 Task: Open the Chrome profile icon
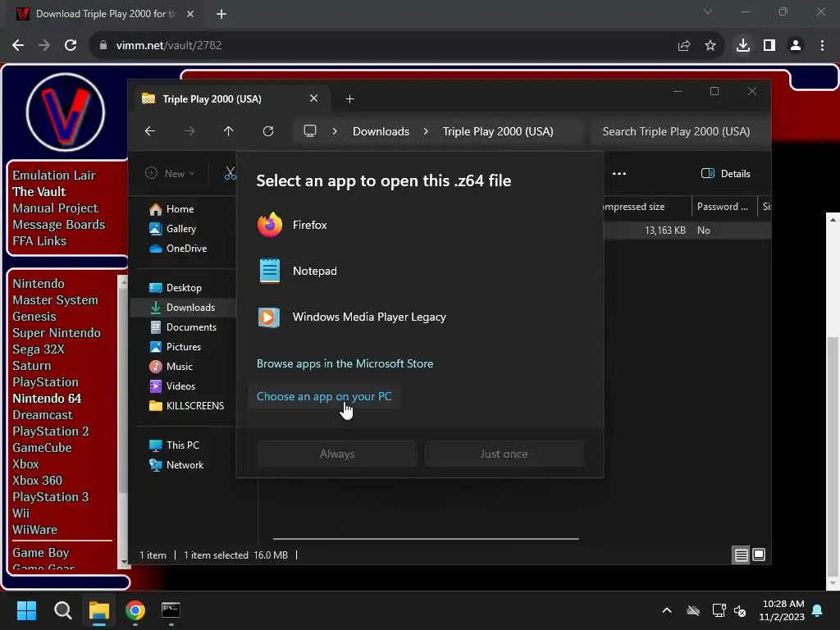click(796, 46)
